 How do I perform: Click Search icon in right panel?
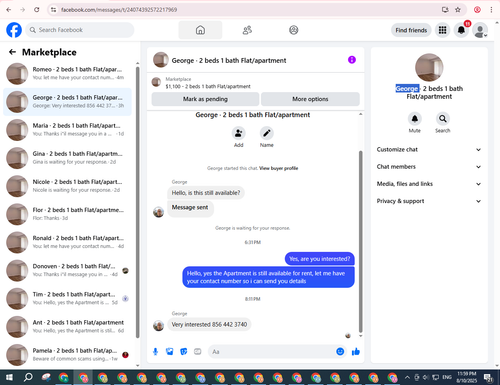[443, 119]
